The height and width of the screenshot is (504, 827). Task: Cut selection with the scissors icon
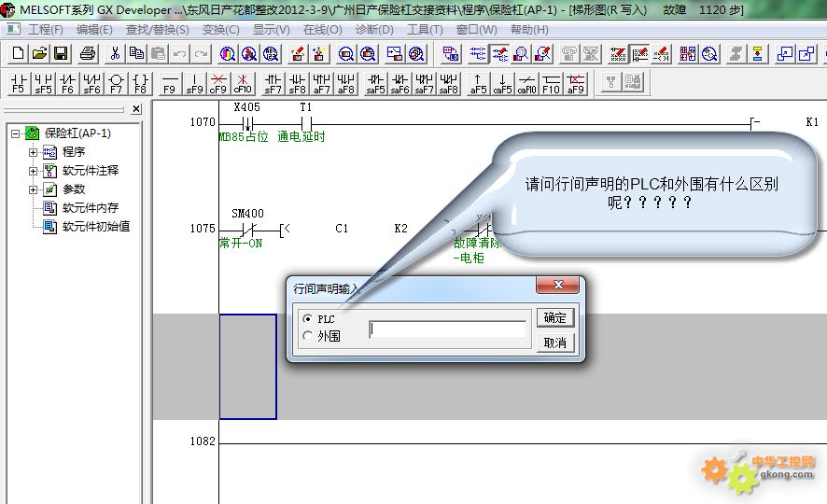[115, 53]
